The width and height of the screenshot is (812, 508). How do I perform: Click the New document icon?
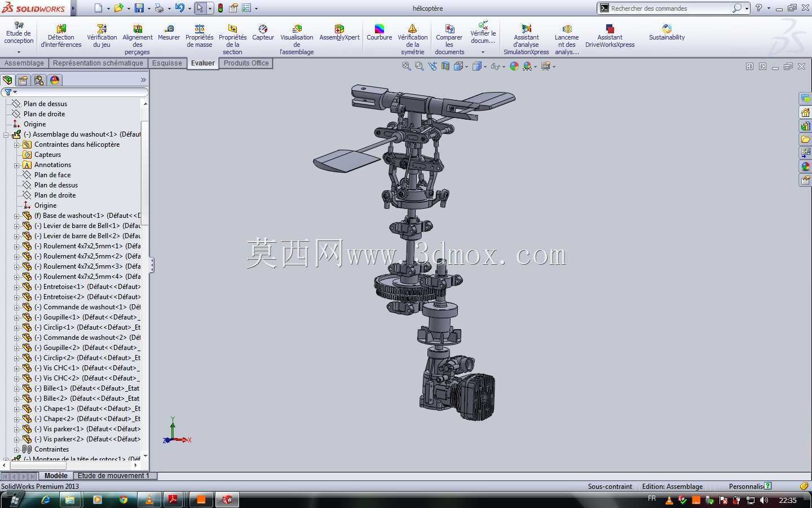99,8
